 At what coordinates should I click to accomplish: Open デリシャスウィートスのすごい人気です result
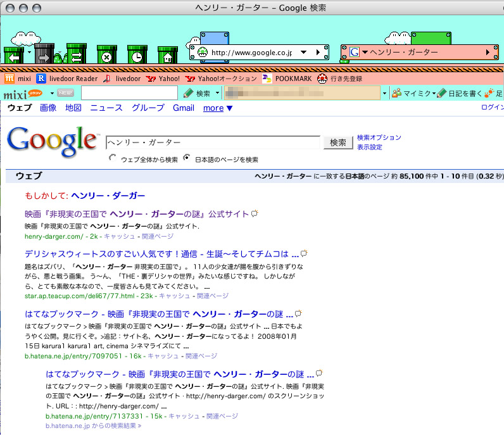161,254
